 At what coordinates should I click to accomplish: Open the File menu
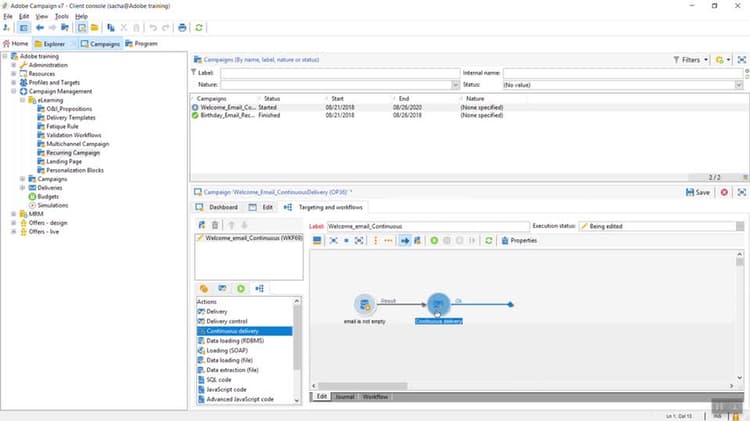(8, 16)
